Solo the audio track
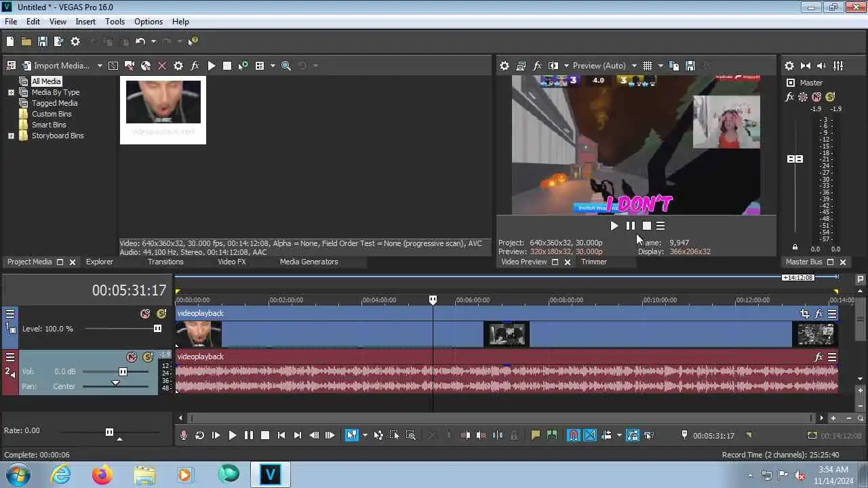The image size is (868, 488). coord(147,357)
